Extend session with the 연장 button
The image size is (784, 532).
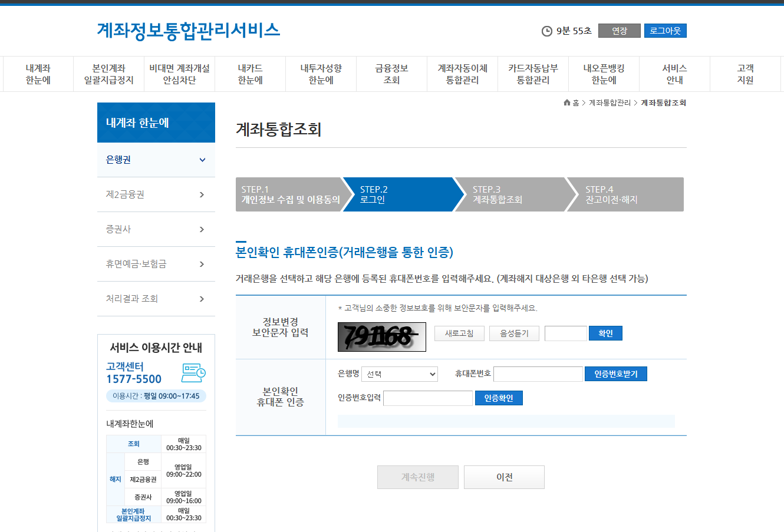coord(619,31)
